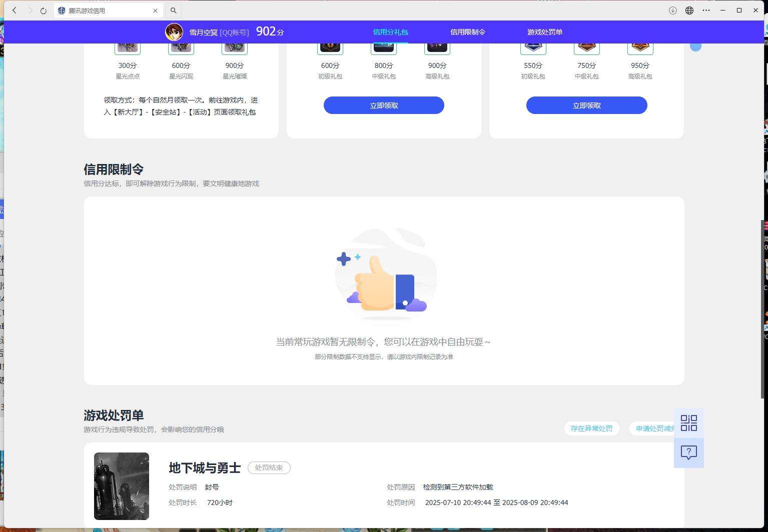Switch to the 信用限制令 tab

[468, 32]
